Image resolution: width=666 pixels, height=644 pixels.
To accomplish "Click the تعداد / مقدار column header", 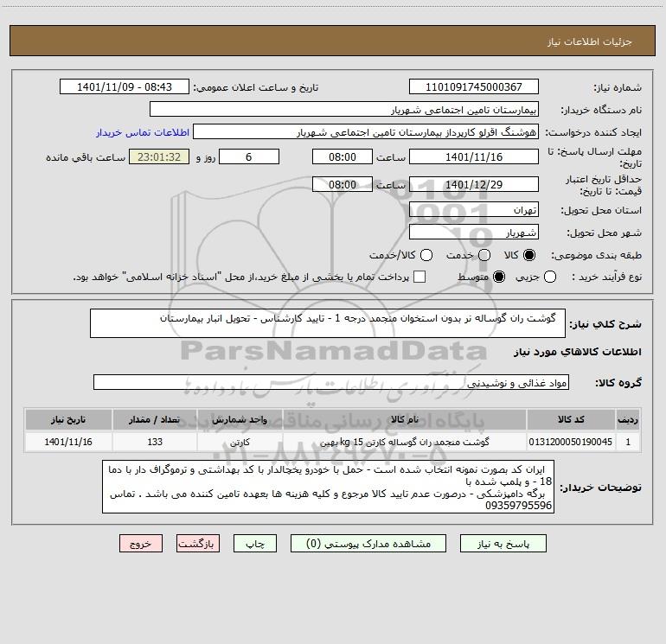I will point(155,419).
